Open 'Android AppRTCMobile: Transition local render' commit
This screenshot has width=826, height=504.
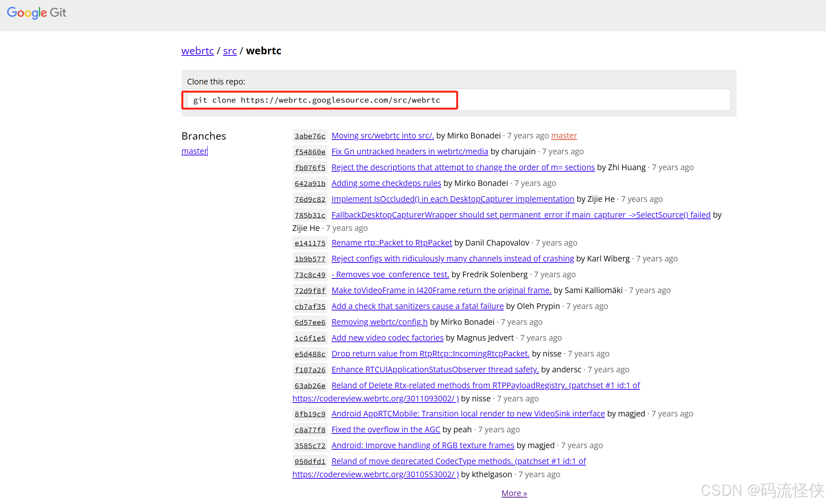click(x=468, y=413)
